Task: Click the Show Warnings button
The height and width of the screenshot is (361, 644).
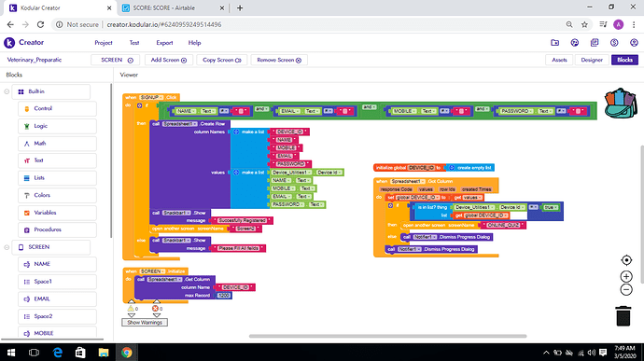Action: click(145, 323)
